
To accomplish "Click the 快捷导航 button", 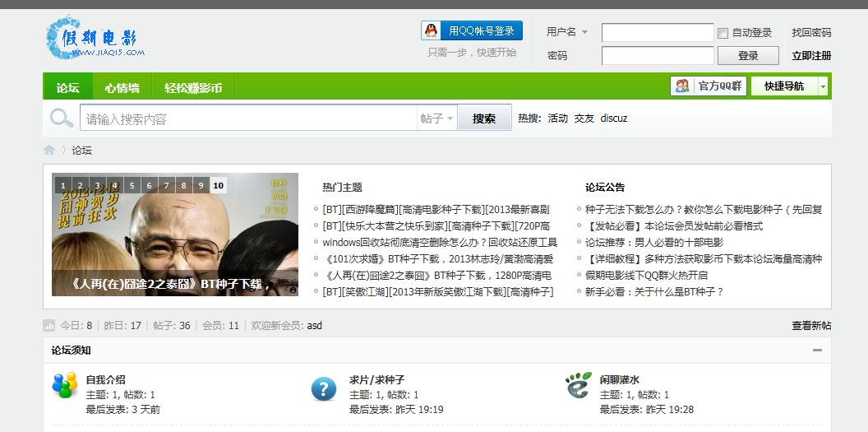I will [784, 86].
